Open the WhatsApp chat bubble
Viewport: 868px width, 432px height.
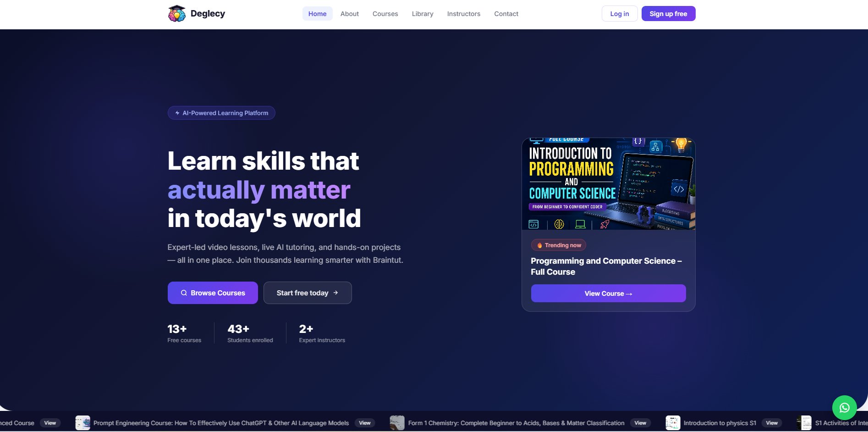coord(844,407)
